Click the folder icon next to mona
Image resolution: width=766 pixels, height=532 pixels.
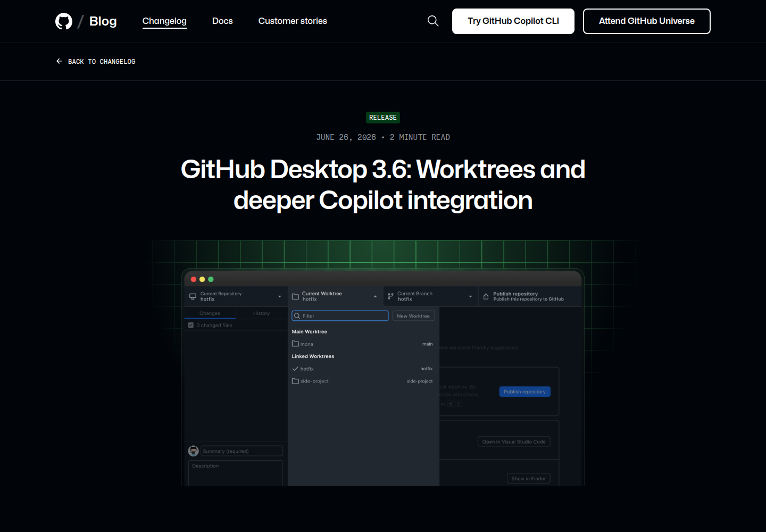[295, 344]
